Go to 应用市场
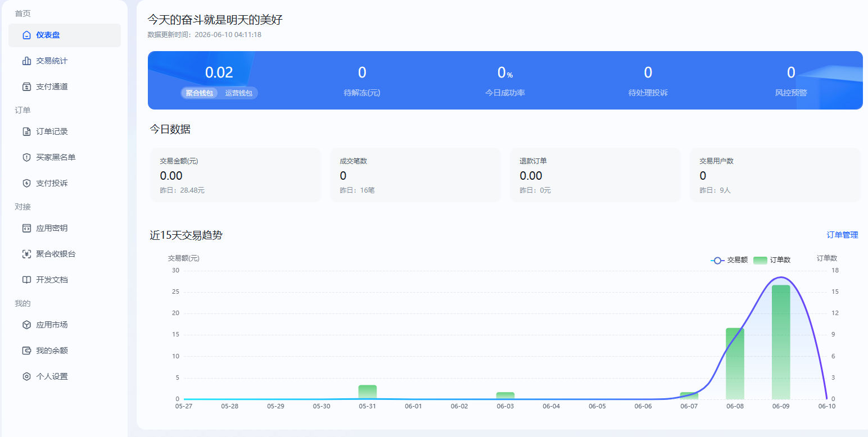This screenshot has width=868, height=437. point(65,325)
